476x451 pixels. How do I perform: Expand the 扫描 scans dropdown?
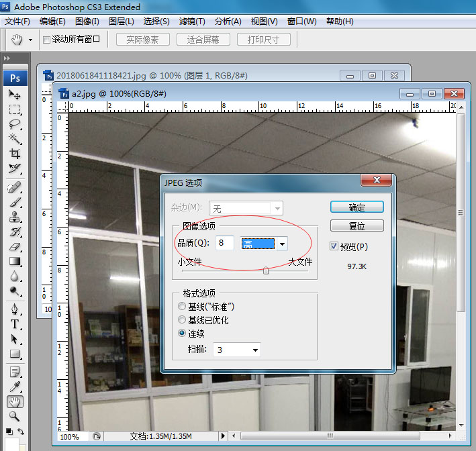[255, 350]
